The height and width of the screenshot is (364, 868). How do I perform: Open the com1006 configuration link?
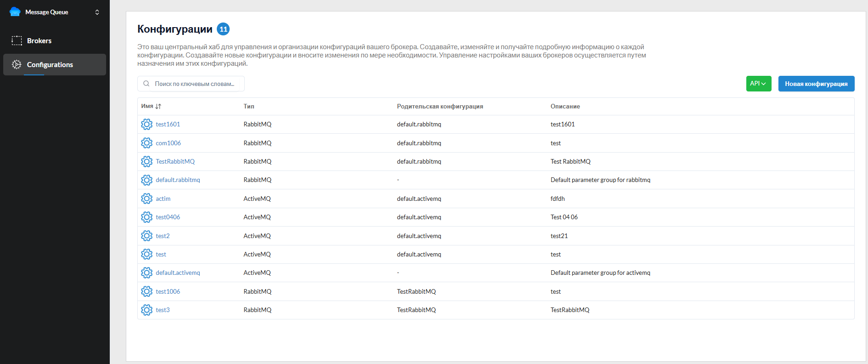pyautogui.click(x=168, y=143)
